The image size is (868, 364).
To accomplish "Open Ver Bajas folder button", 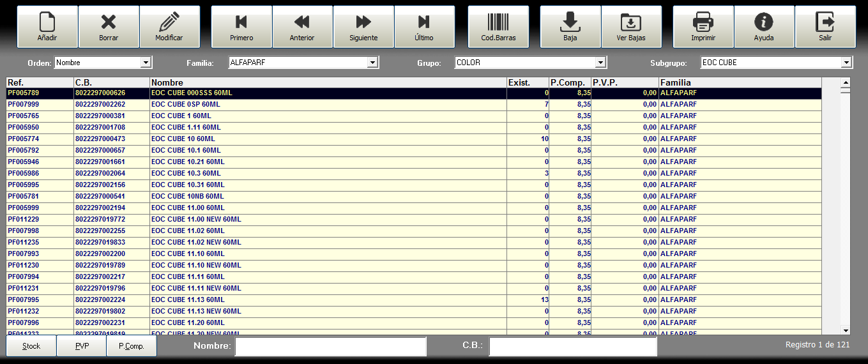I will pos(631,27).
